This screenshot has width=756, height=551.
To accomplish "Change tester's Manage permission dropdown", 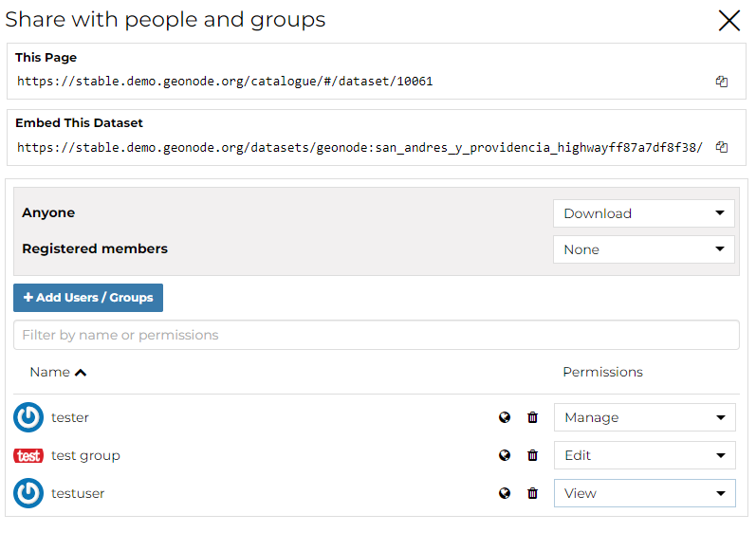I will [x=645, y=417].
